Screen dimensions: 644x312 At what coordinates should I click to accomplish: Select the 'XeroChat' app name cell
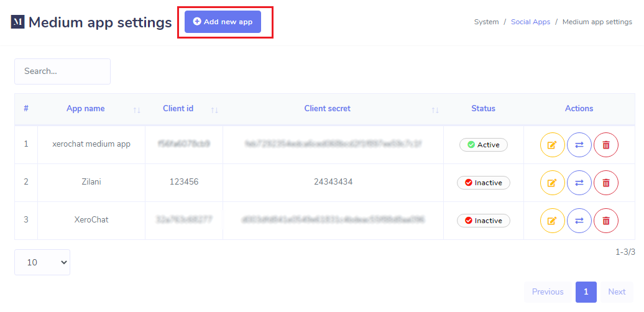tap(91, 219)
